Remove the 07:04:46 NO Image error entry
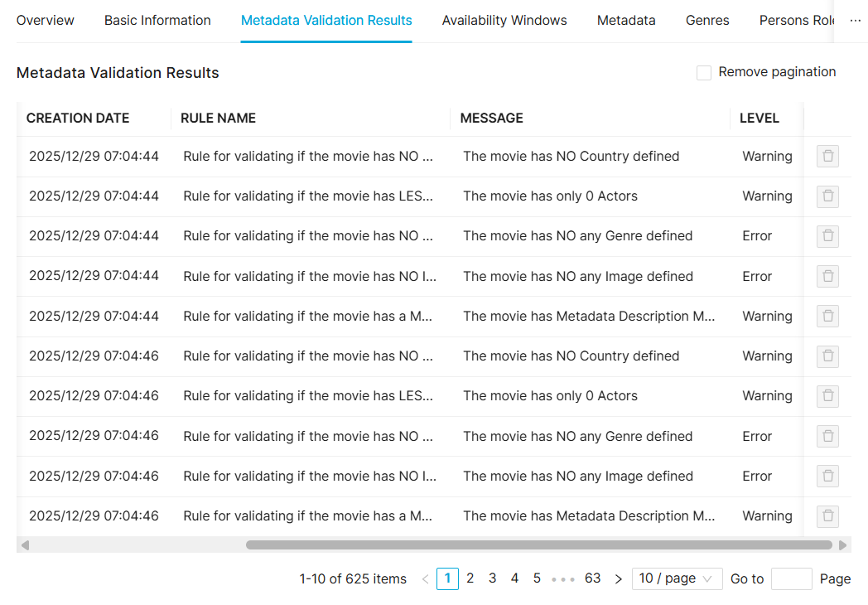This screenshot has width=868, height=605. pos(827,476)
